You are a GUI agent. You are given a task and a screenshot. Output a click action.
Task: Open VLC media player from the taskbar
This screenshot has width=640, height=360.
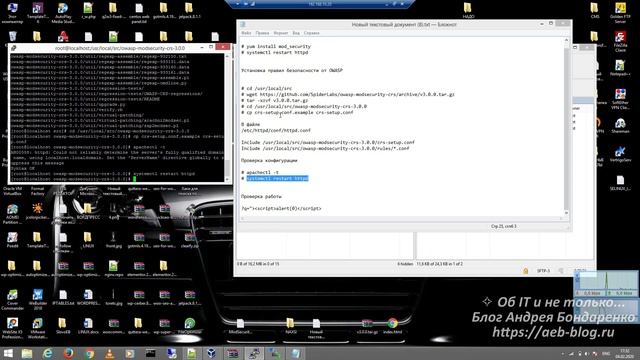coord(109,353)
